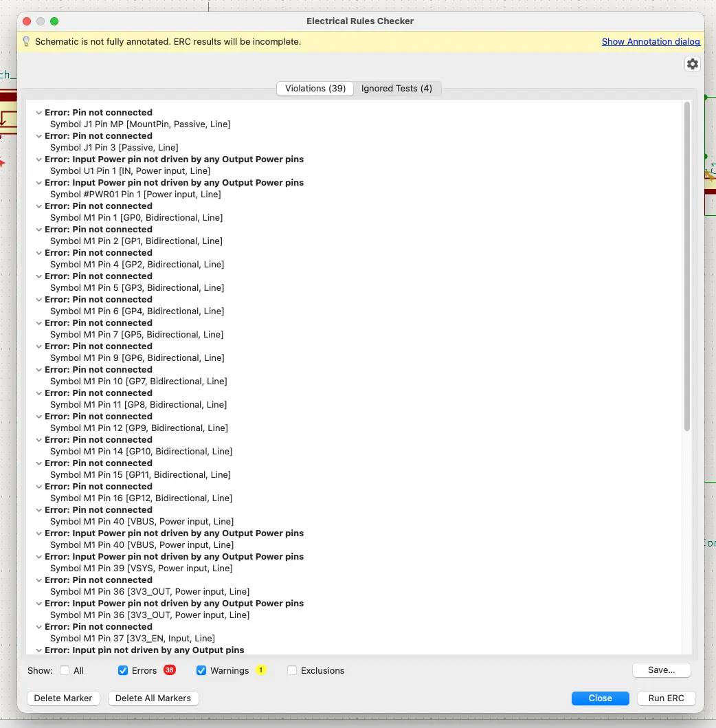Click the Run ERC button
Viewport: 716px width, 728px height.
(x=666, y=698)
